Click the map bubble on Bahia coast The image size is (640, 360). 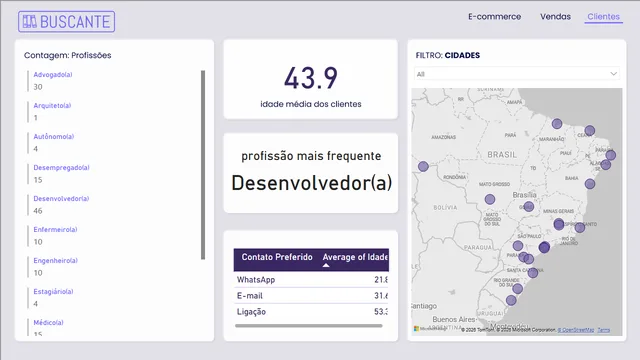(x=590, y=184)
